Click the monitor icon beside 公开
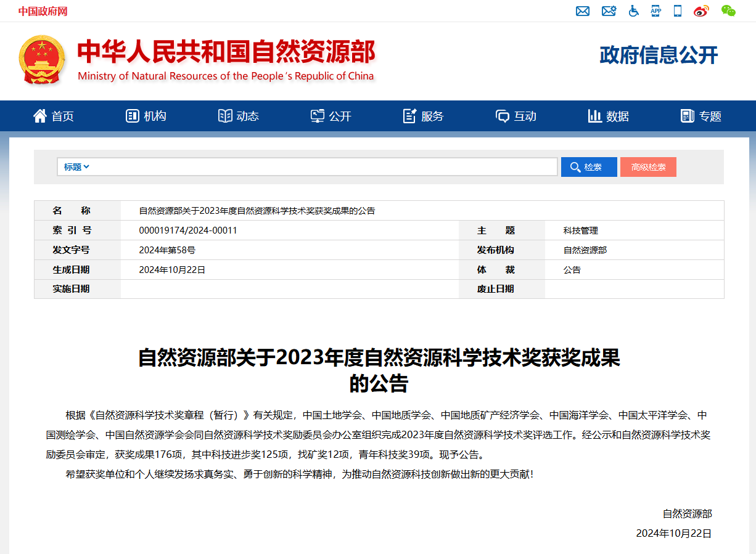756x554 pixels. (x=318, y=116)
